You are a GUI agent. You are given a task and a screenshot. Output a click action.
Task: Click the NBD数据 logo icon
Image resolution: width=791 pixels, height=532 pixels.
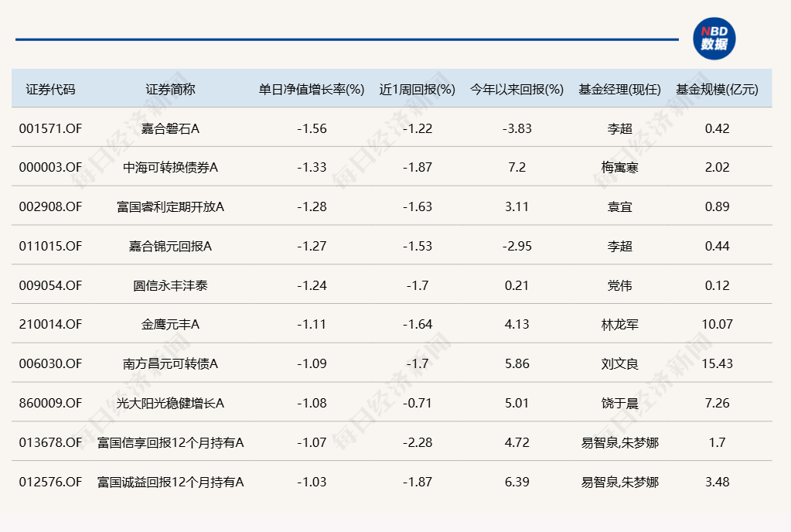pos(714,39)
